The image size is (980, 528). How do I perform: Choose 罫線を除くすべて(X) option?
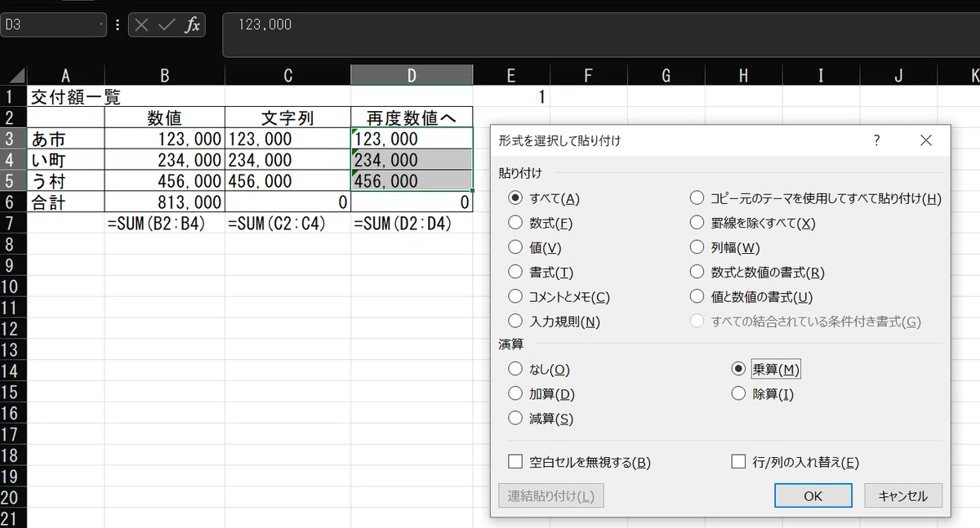pyautogui.click(x=752, y=223)
